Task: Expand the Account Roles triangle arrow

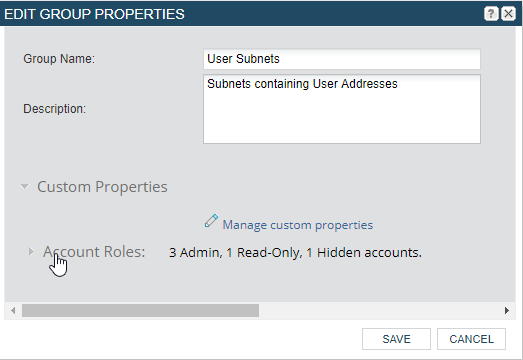Action: pyautogui.click(x=31, y=252)
